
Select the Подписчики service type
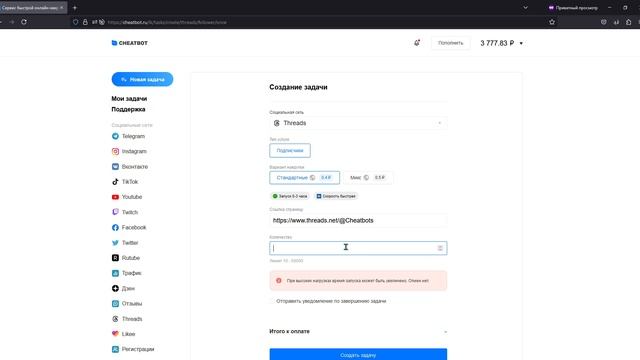pyautogui.click(x=290, y=151)
